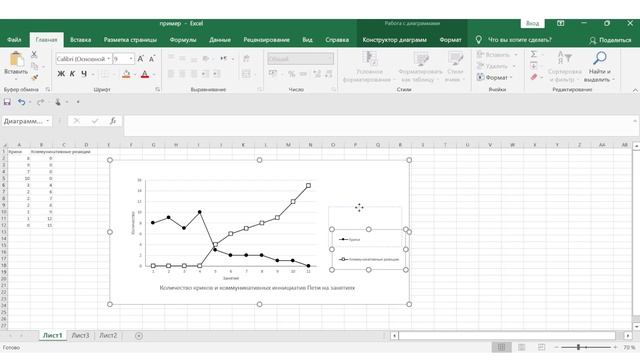Click the zoom out minus button

click(556, 347)
